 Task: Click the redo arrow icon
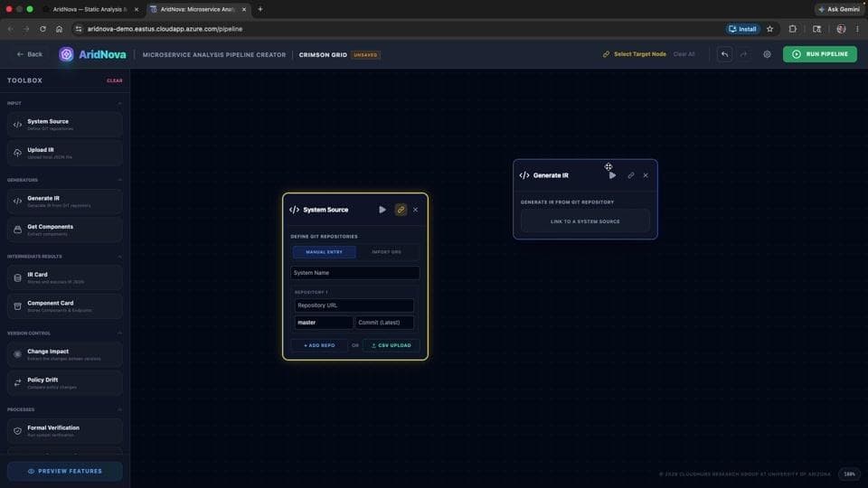(743, 54)
